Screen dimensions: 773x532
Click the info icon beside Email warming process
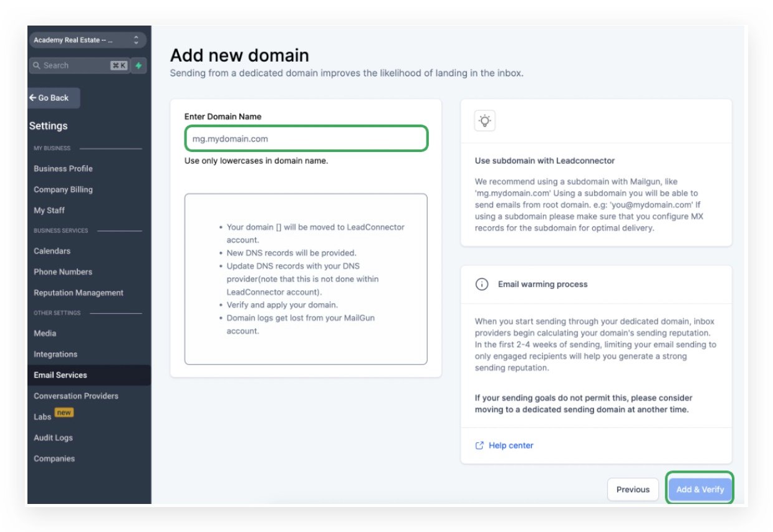click(x=481, y=284)
